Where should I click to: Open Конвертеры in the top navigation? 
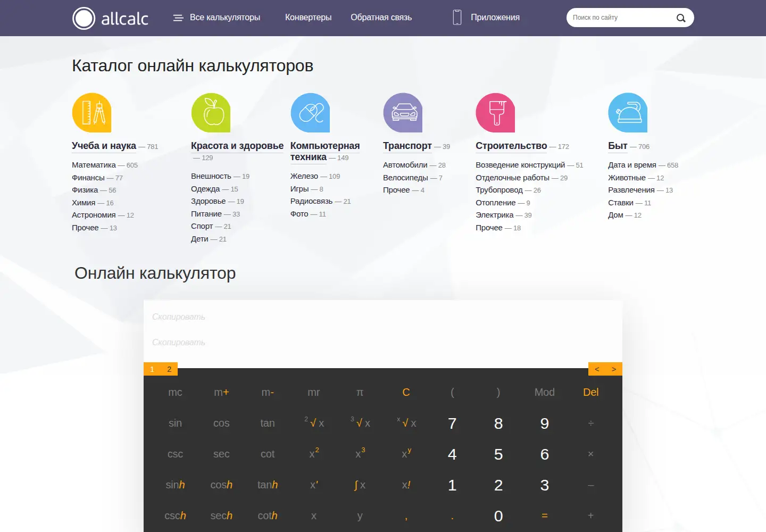pos(308,18)
